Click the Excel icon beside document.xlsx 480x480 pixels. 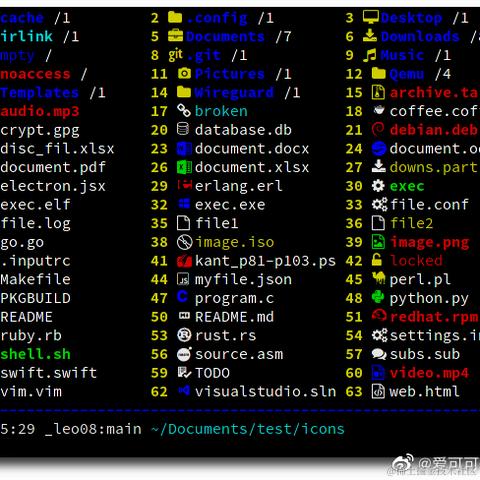coord(184,167)
